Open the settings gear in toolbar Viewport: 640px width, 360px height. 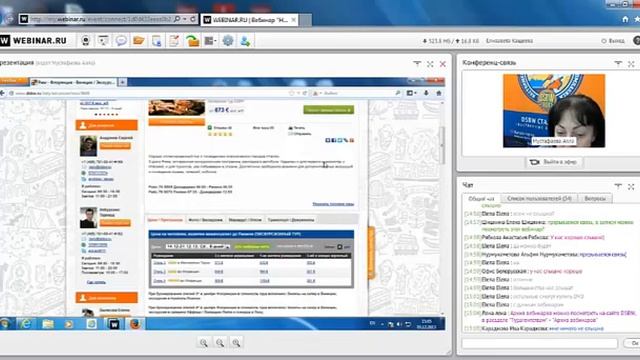point(228,40)
